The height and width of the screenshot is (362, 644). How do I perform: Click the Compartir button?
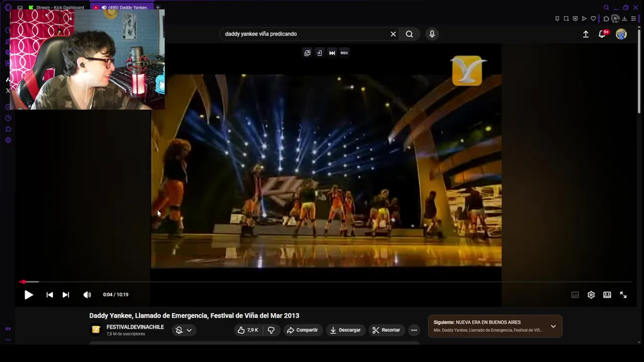[302, 330]
